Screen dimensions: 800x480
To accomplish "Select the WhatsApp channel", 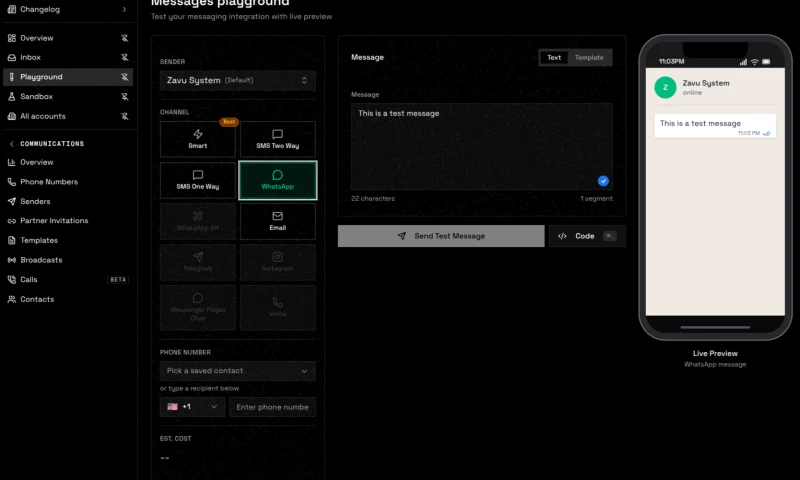I will (x=278, y=181).
